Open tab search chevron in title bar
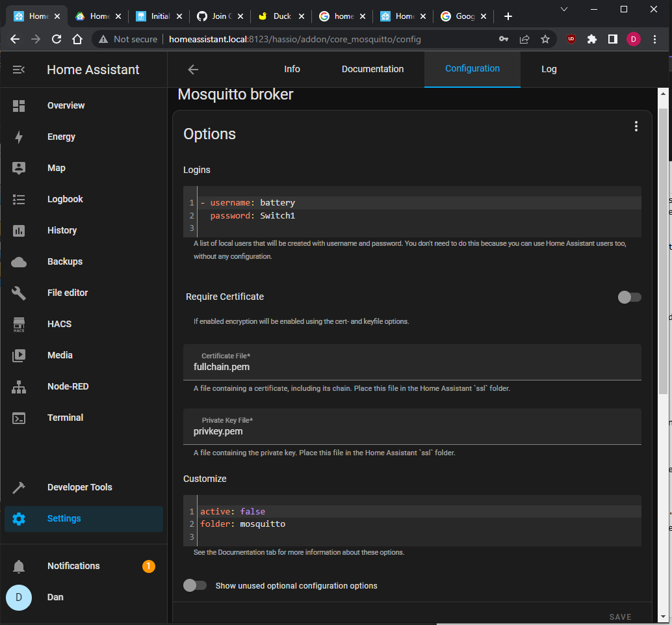Image resolution: width=672 pixels, height=625 pixels. coord(564,9)
